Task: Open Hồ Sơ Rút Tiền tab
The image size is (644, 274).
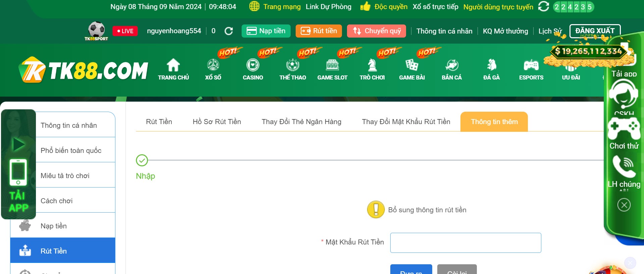Action: click(x=217, y=122)
